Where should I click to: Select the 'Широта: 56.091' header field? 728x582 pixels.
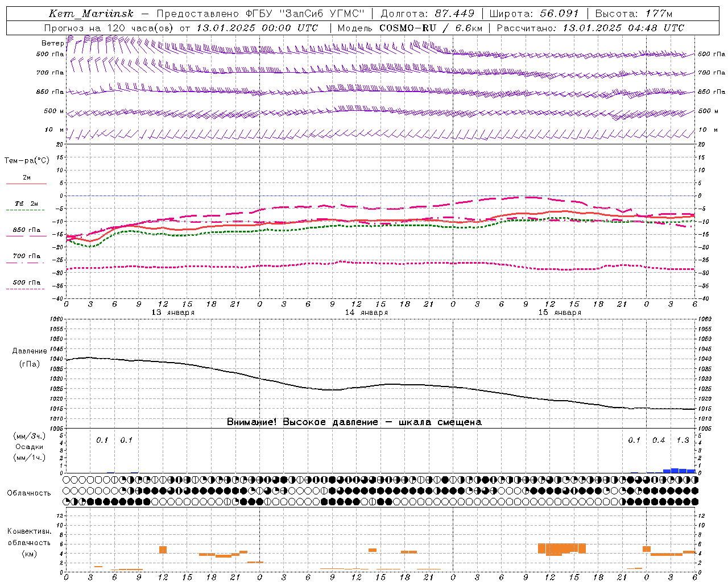(x=533, y=14)
